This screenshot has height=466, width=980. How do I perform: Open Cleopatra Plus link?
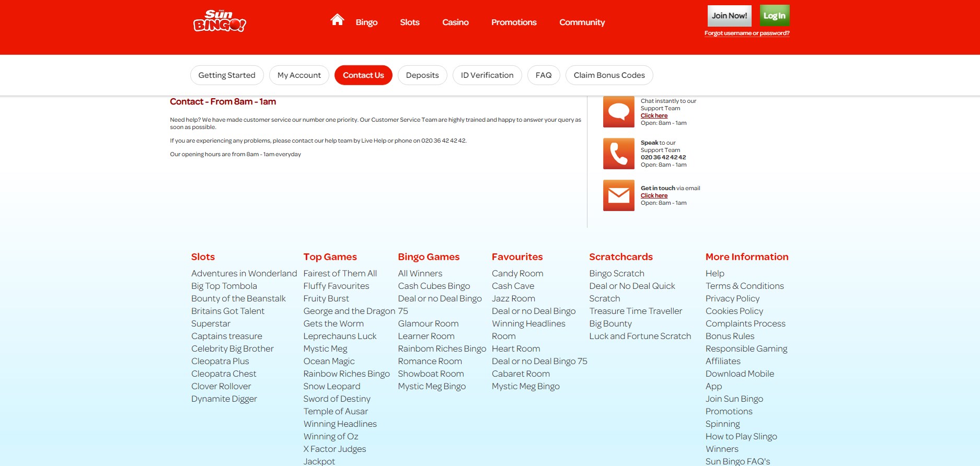point(220,361)
